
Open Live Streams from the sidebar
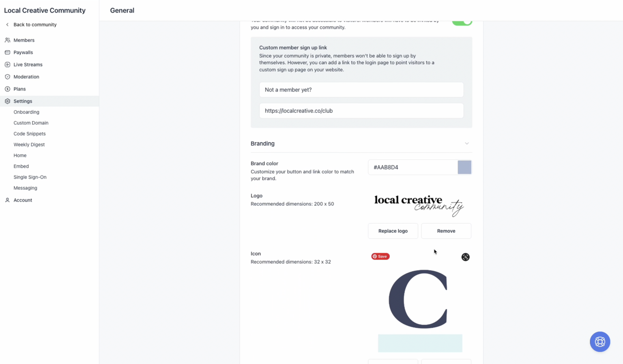(x=7, y=64)
